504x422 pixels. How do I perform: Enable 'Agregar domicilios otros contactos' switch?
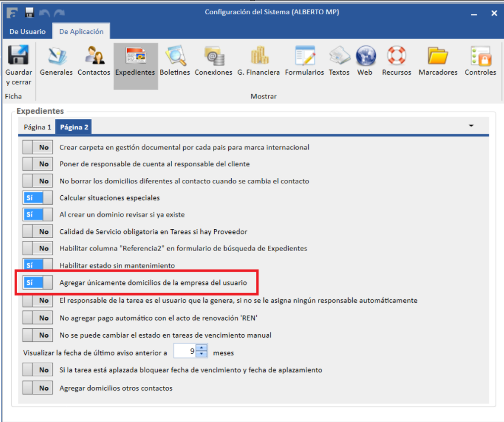pos(37,388)
